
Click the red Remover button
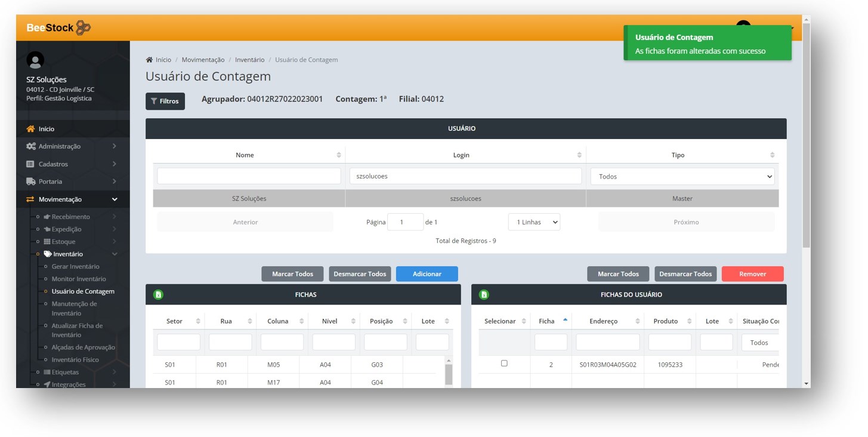pyautogui.click(x=752, y=274)
